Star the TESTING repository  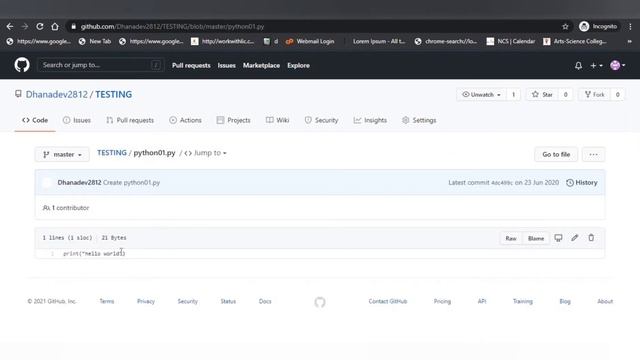542,95
